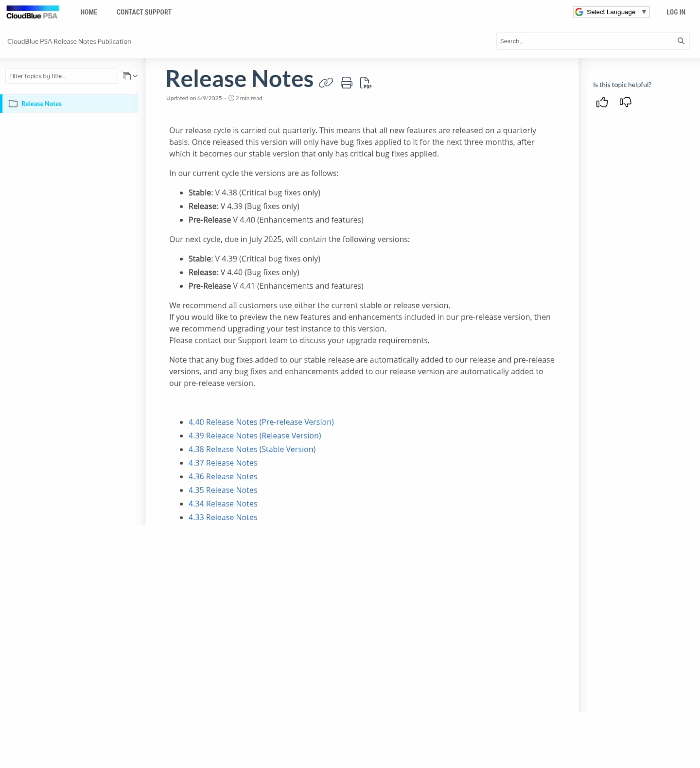Give the topic a thumbs up
Image resolution: width=700 pixels, height=768 pixels.
point(602,102)
